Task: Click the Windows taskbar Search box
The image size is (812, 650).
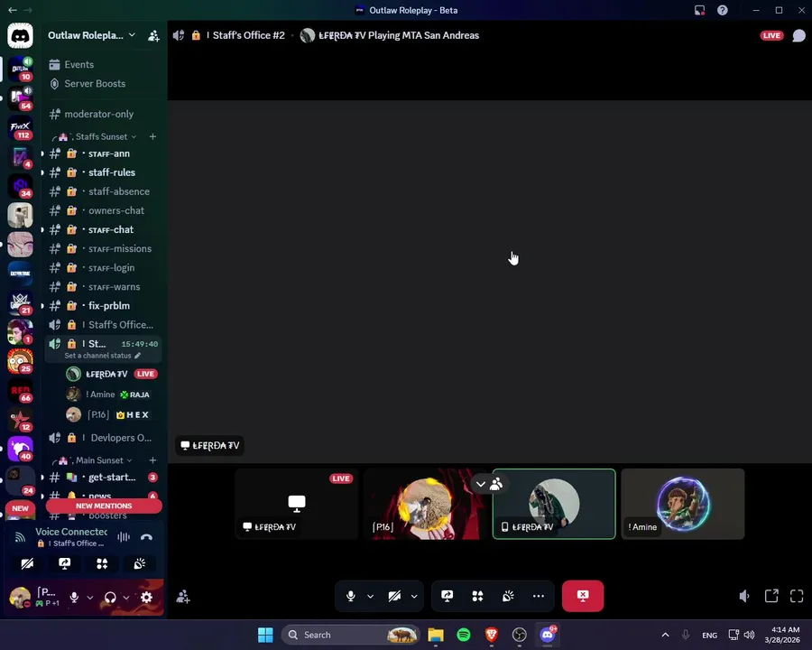Action: [x=351, y=635]
